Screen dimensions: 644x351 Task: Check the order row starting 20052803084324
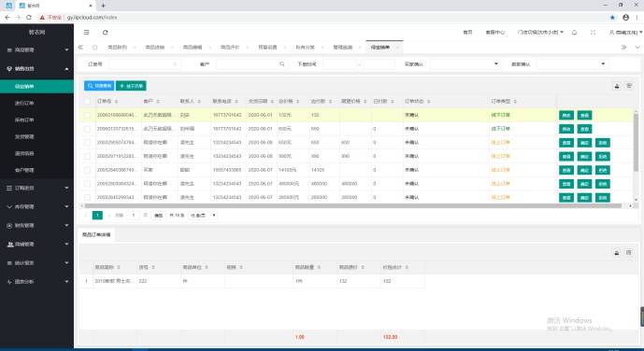[x=87, y=184]
